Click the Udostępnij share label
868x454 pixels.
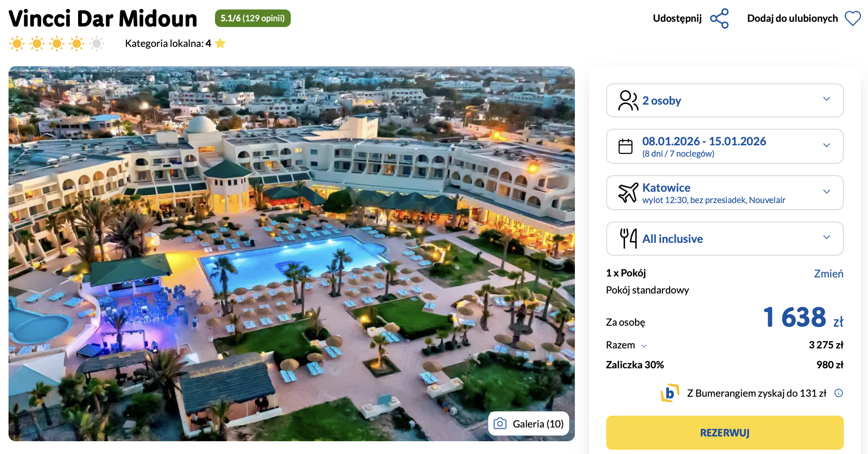pos(677,18)
